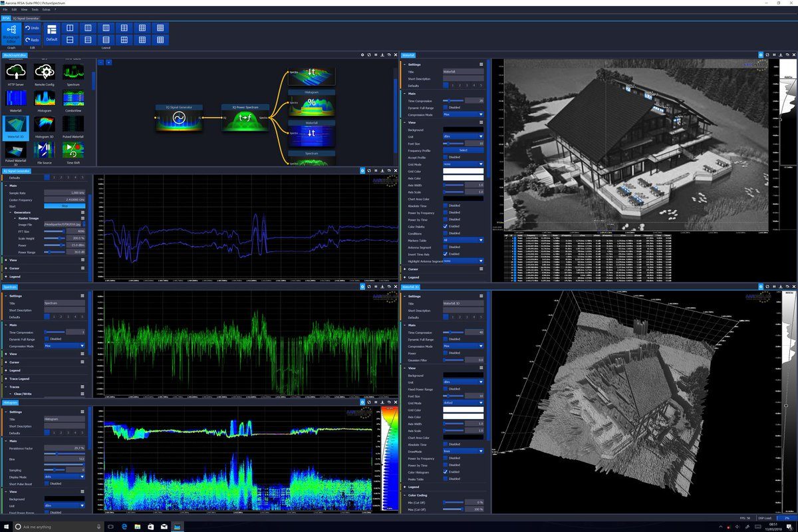
Task: Open DrawMode dropdown in Waterfall 3D settings
Action: (464, 451)
